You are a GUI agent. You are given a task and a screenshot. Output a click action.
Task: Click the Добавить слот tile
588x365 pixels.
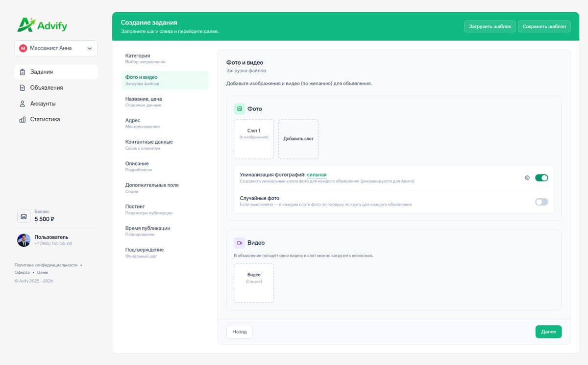[298, 139]
